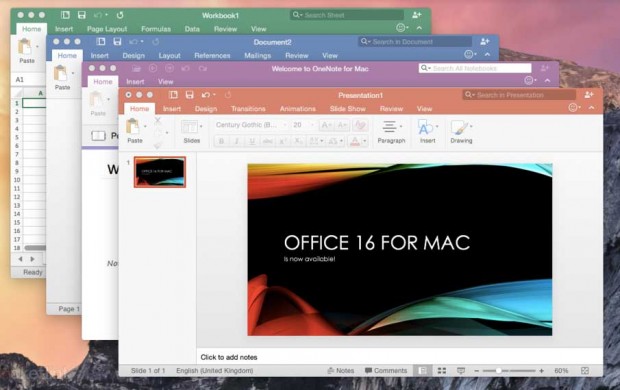This screenshot has height=390, width=620.
Task: Click English (United Kingdom) language in status bar
Action: [215, 371]
